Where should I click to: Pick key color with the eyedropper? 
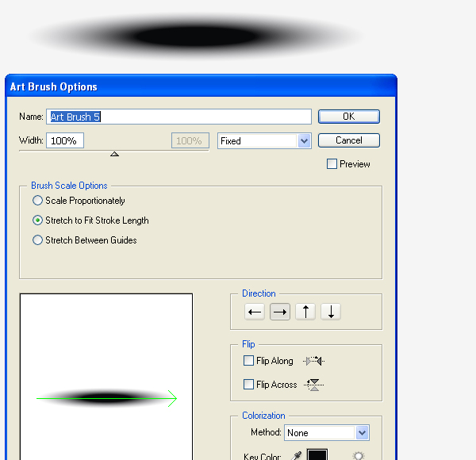(x=296, y=455)
